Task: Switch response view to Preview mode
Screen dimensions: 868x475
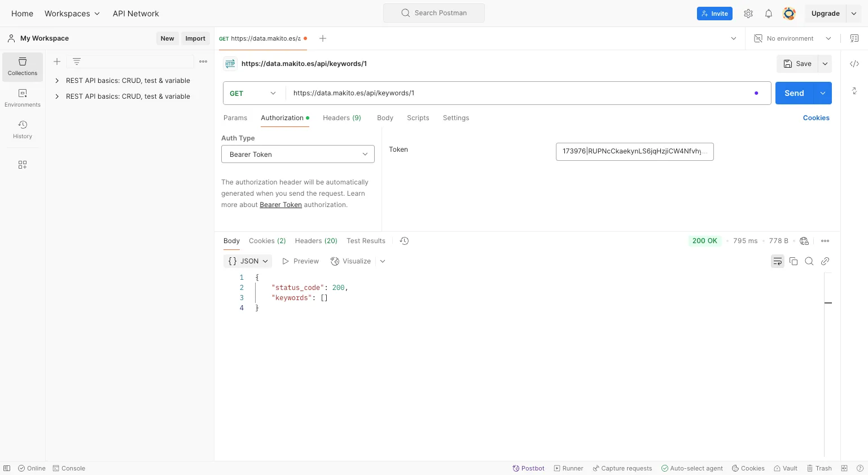Action: (x=300, y=261)
